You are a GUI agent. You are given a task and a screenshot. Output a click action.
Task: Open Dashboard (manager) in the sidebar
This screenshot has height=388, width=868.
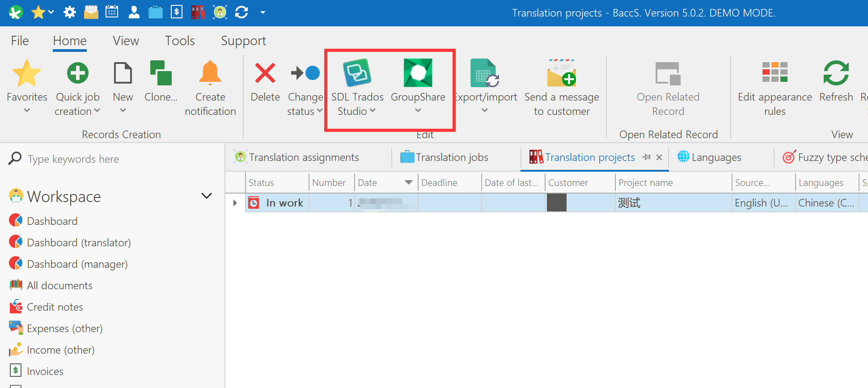pos(77,264)
